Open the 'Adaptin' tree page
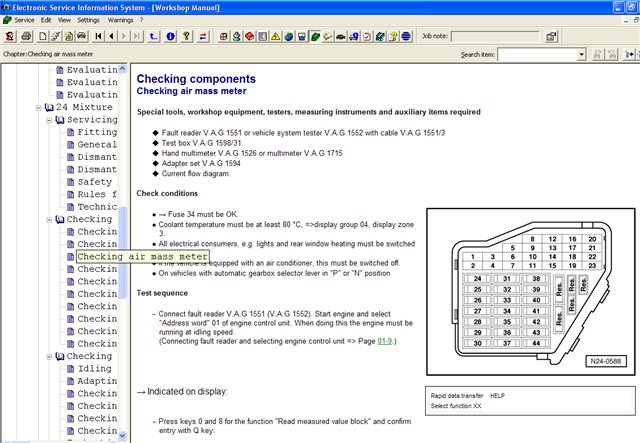 (x=97, y=381)
